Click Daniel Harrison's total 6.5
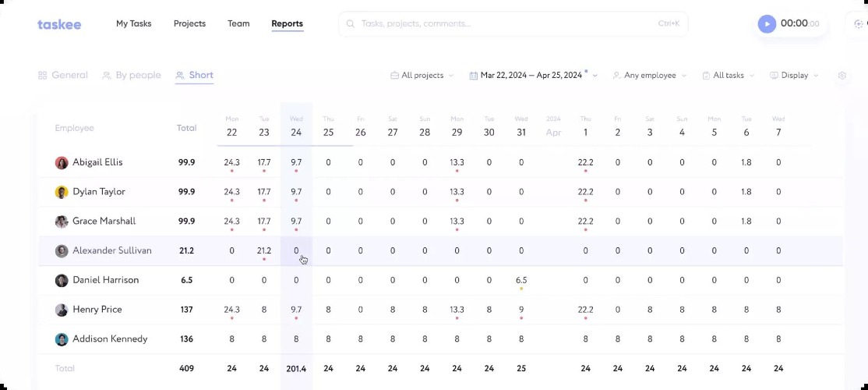The image size is (868, 390). (x=186, y=280)
